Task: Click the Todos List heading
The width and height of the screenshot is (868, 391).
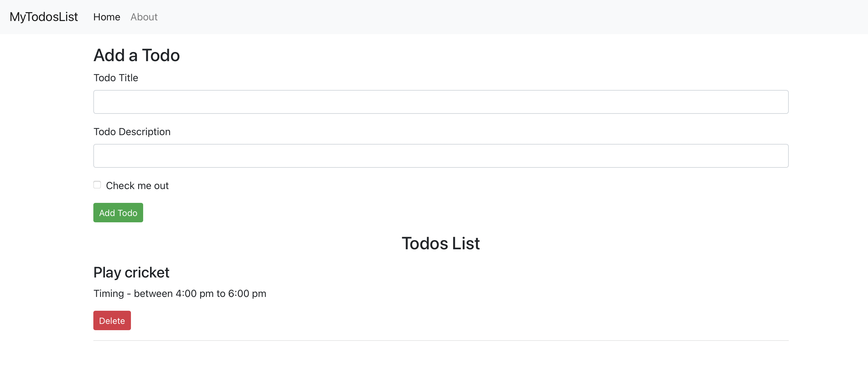Action: pyautogui.click(x=441, y=243)
